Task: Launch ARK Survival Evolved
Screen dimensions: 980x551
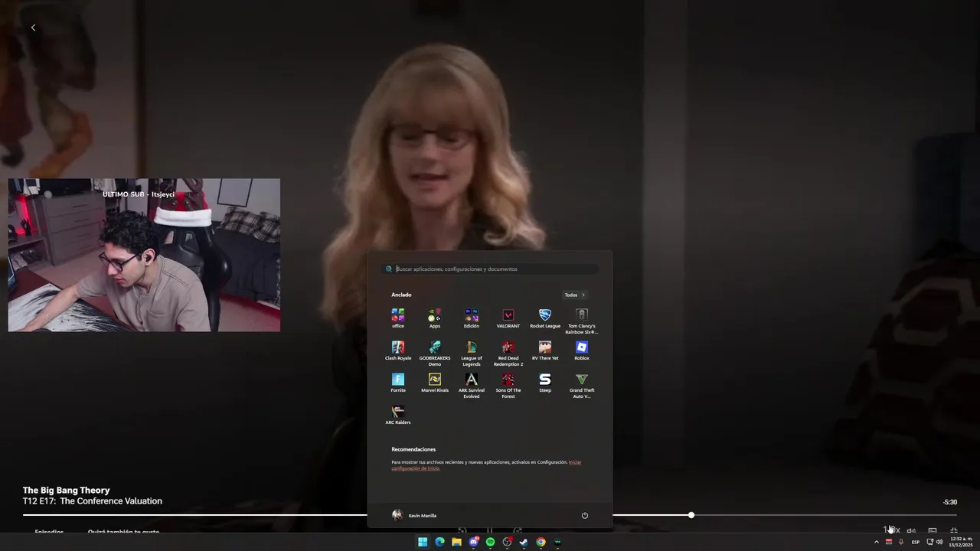Action: [472, 385]
